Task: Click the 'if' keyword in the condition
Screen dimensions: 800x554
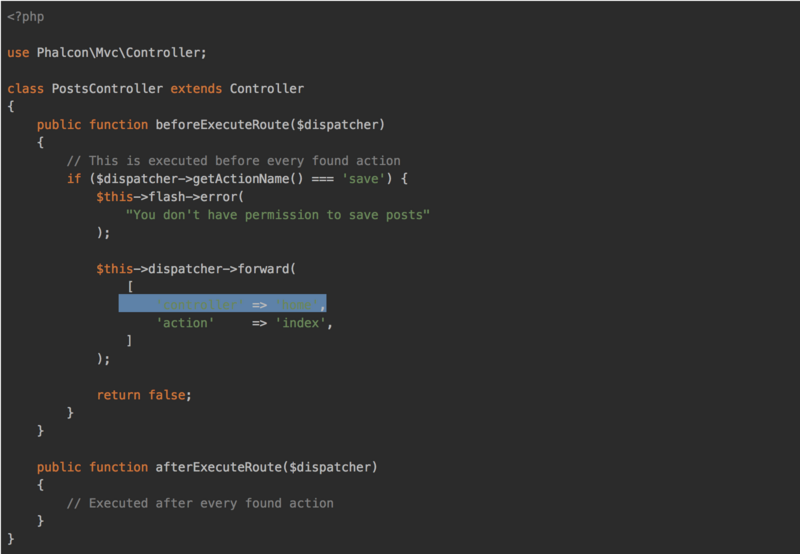Action: [x=73, y=179]
